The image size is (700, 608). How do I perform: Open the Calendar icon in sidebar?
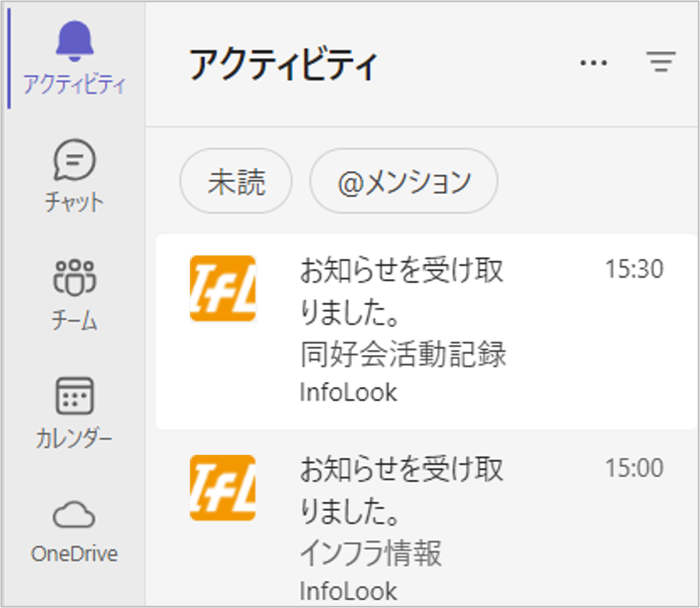click(74, 396)
